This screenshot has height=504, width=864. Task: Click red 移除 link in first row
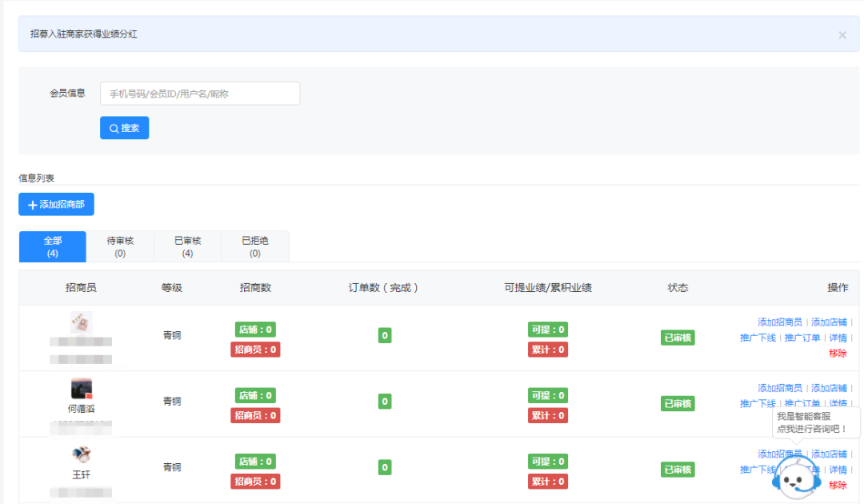[x=838, y=353]
